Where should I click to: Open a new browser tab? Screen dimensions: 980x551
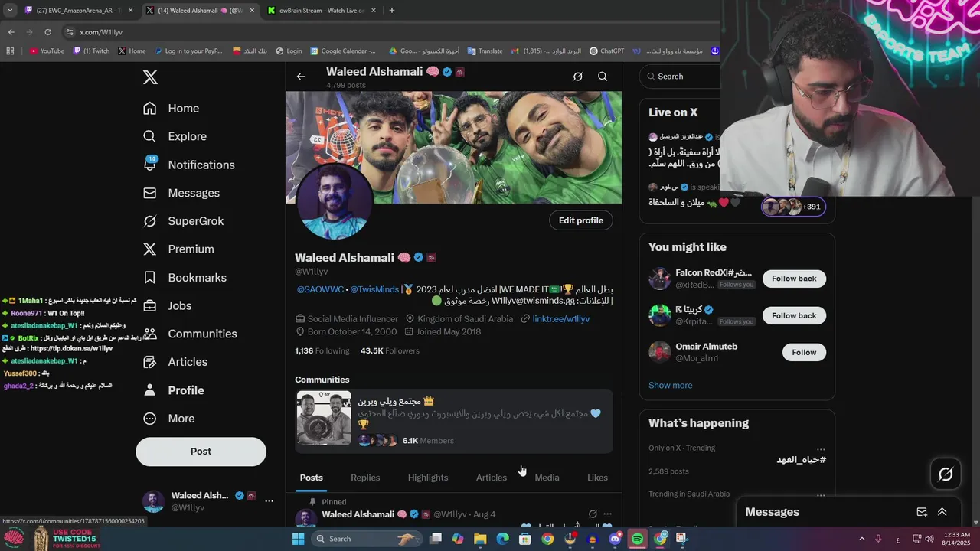pos(392,11)
